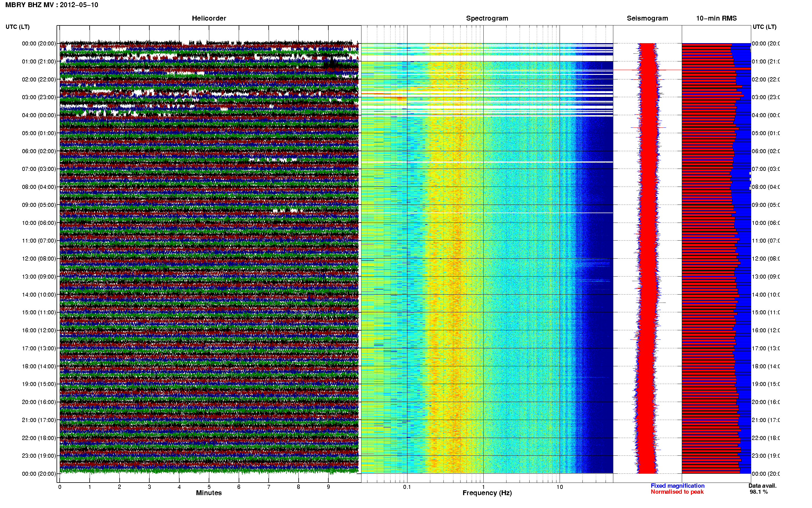Click the 'Fixed magnification' legend text
Screen dimensions: 812x508
coord(678,486)
